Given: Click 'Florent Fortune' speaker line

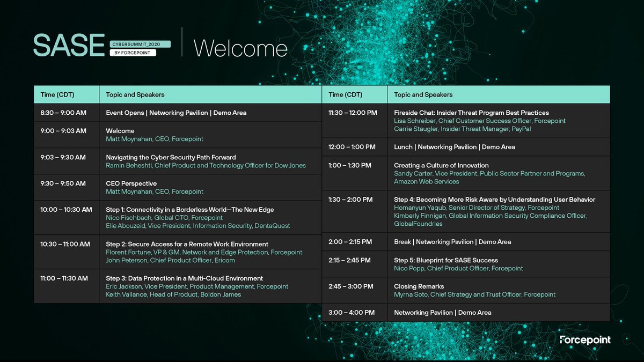Looking at the screenshot, I should coord(204,252).
